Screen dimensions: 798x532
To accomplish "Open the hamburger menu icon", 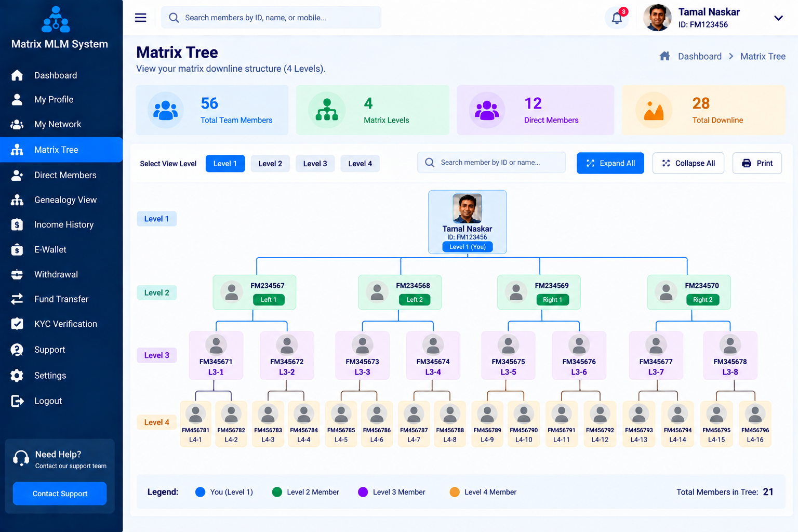I will pyautogui.click(x=141, y=18).
